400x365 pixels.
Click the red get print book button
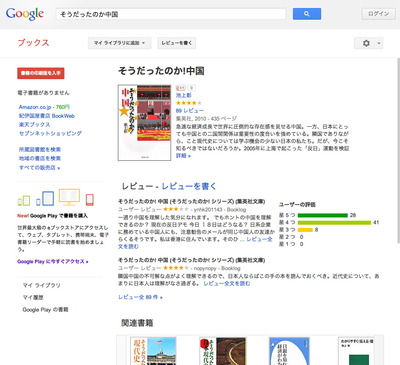point(41,73)
